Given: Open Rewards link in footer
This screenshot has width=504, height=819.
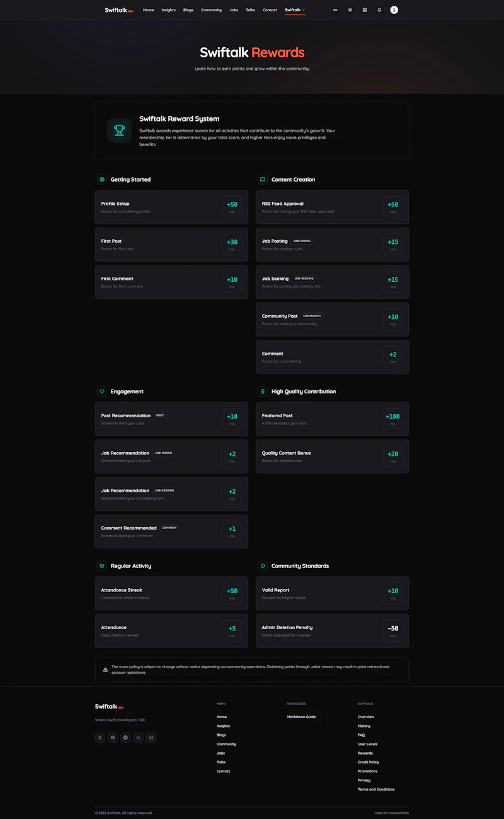Looking at the screenshot, I should coord(365,753).
